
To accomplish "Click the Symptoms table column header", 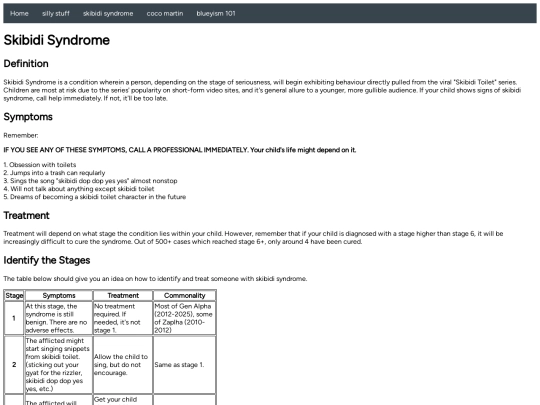I will click(x=59, y=295).
